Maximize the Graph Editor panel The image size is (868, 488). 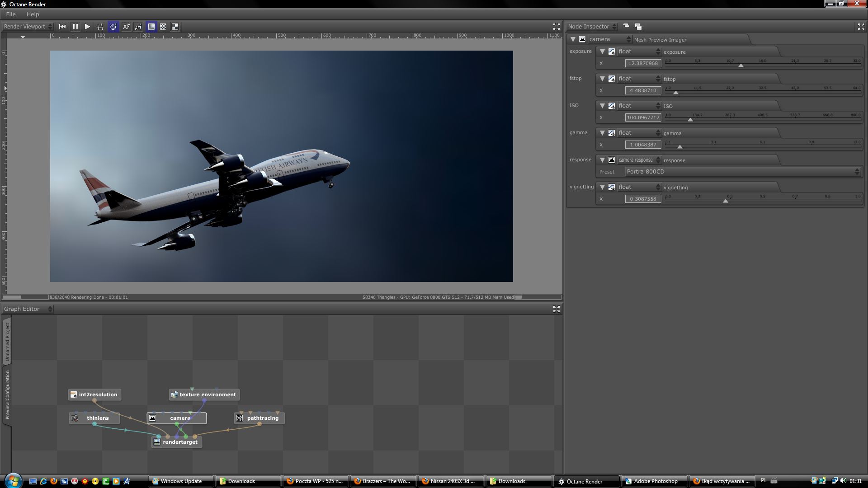pyautogui.click(x=557, y=309)
